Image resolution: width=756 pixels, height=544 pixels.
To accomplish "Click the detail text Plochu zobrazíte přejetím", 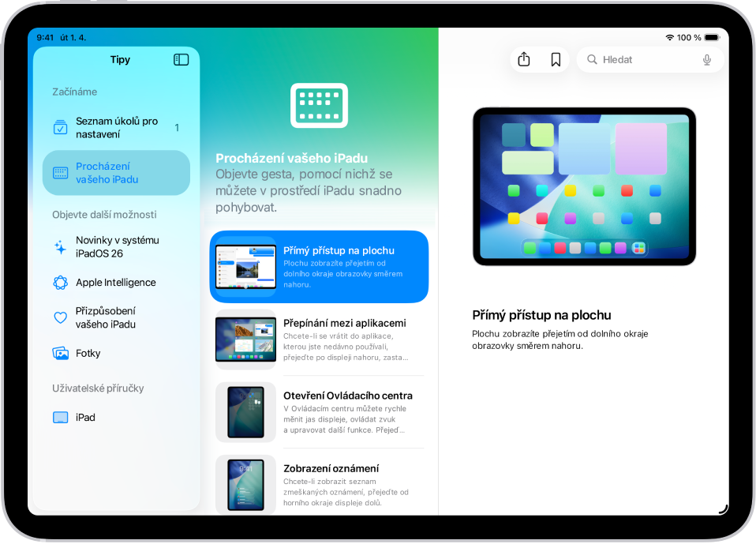I will (x=560, y=340).
